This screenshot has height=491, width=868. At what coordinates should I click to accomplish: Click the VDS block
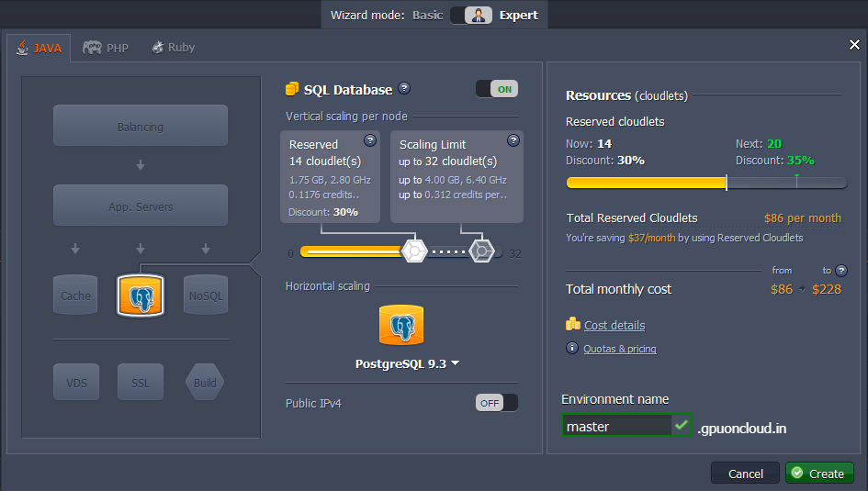coord(75,382)
